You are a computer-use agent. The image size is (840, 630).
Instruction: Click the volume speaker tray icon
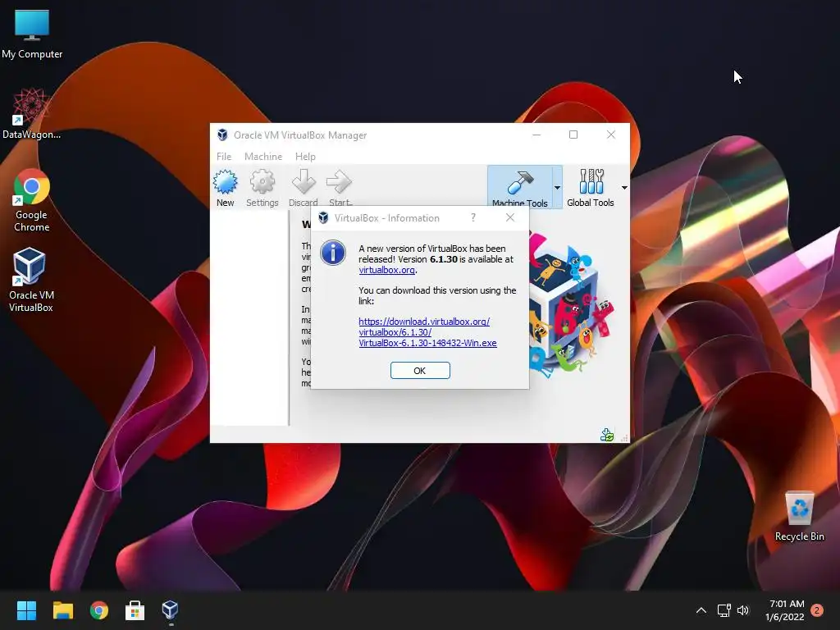(x=743, y=610)
